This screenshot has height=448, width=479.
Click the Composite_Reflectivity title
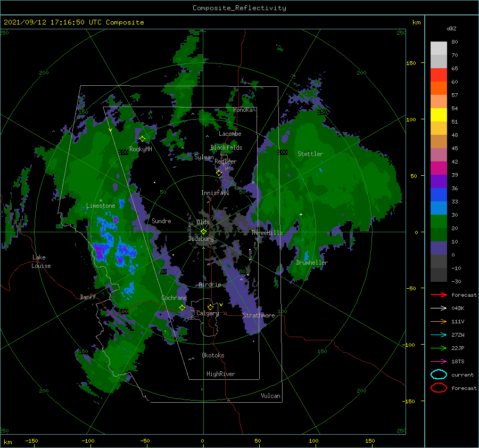click(x=240, y=8)
